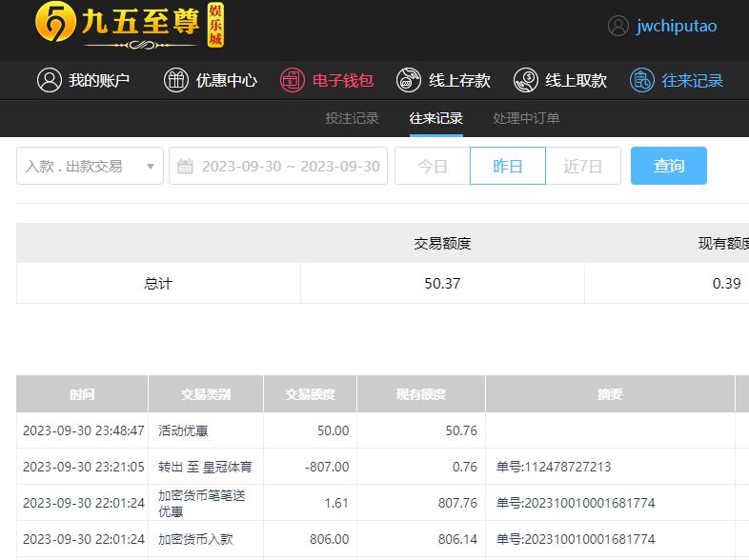Click the 线上取款 withdrawal icon

[526, 80]
